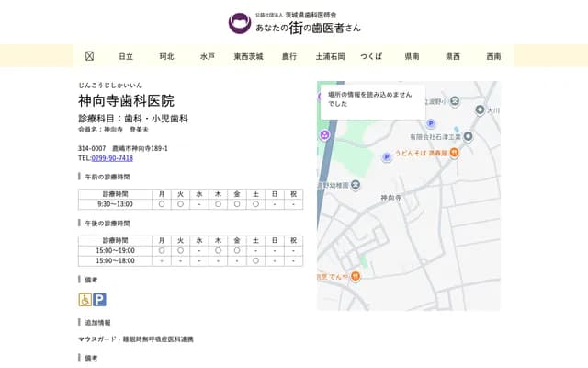Open the 東西茨城 area menu item
Image resolution: width=588 pixels, height=368 pixels.
point(248,56)
